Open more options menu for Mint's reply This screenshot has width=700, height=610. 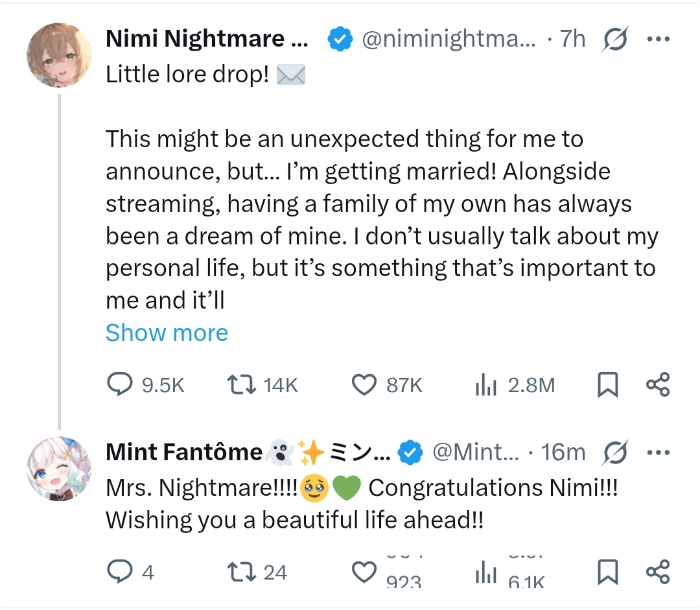click(x=658, y=452)
